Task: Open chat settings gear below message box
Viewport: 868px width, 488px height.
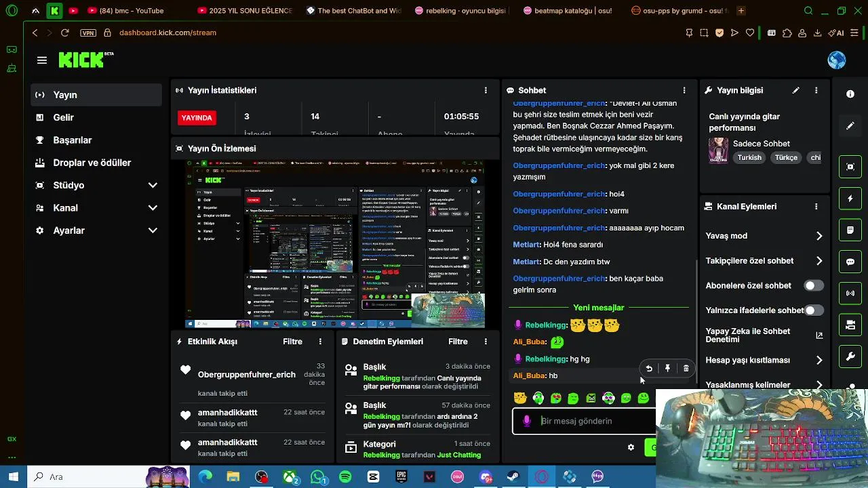Action: pos(631,447)
